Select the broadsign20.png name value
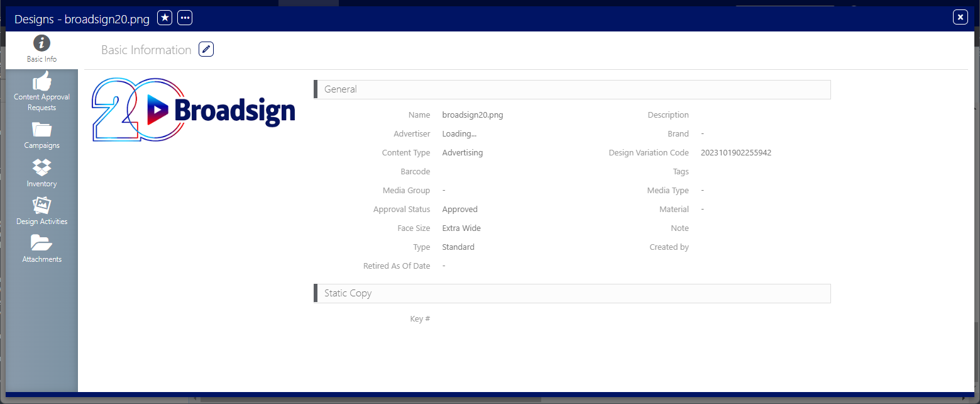 473,115
